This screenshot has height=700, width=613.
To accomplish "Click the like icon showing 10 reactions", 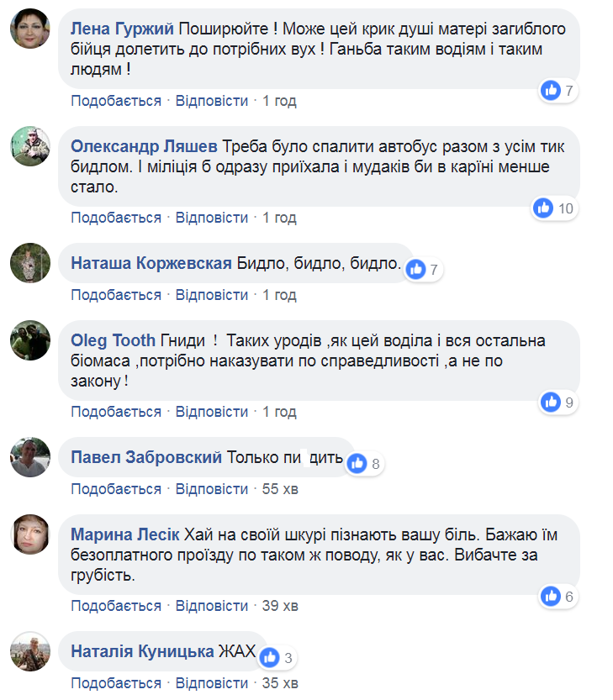I will [x=543, y=208].
